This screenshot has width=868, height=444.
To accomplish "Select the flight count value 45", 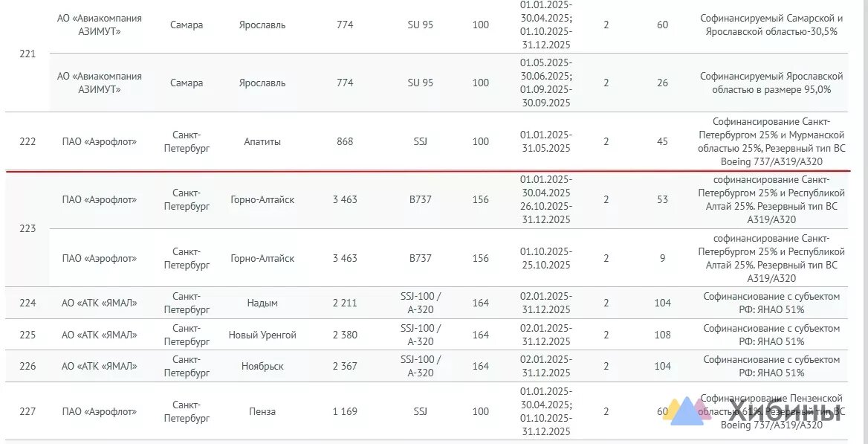I will pos(662,141).
